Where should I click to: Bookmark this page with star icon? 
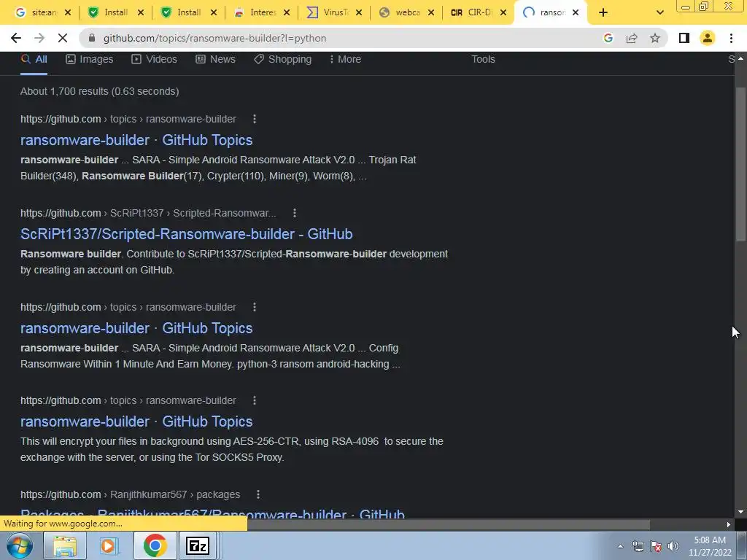tap(655, 38)
